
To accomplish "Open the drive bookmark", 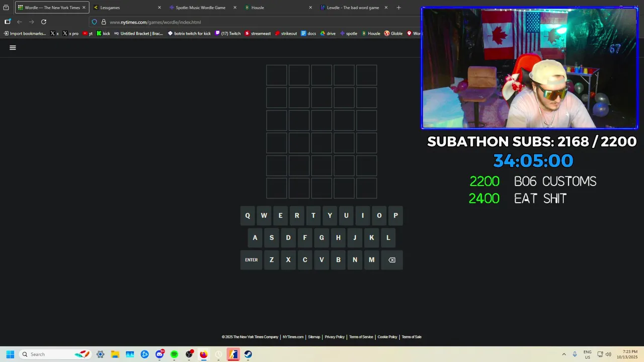I will (x=328, y=34).
